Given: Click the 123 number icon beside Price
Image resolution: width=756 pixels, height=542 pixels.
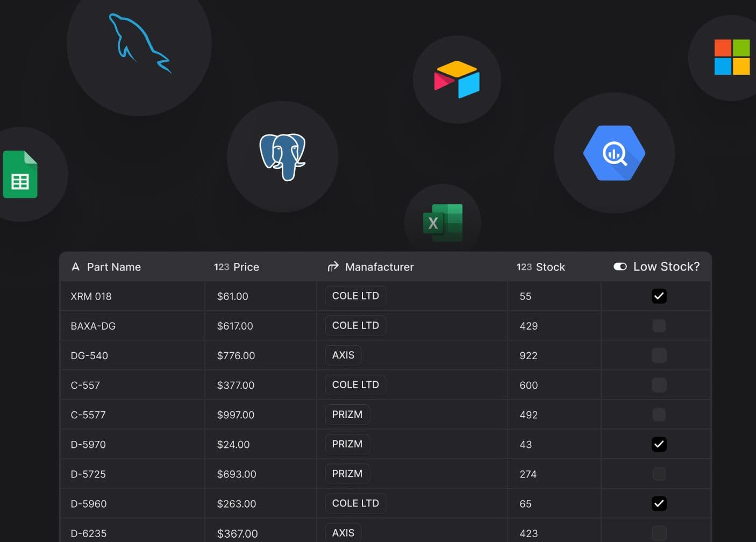Looking at the screenshot, I should click(220, 267).
